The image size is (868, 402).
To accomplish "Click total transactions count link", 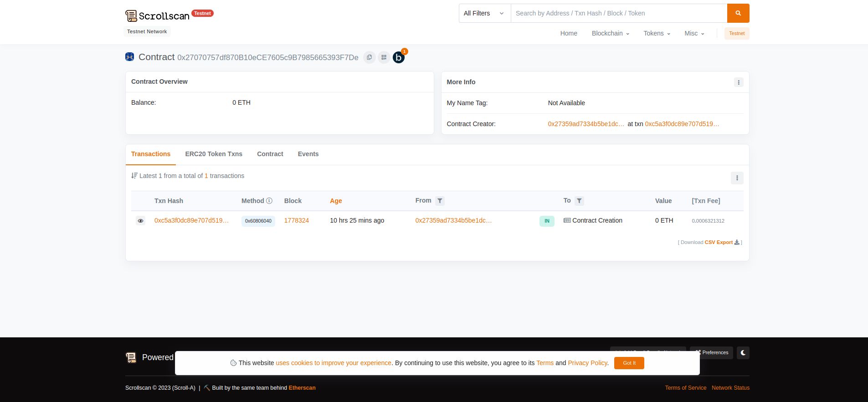I will tap(206, 176).
